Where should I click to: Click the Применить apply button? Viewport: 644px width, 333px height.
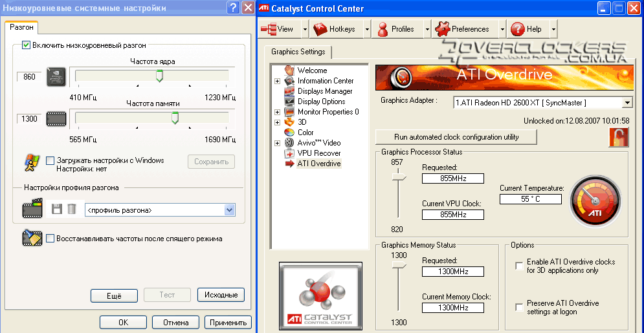(x=228, y=323)
